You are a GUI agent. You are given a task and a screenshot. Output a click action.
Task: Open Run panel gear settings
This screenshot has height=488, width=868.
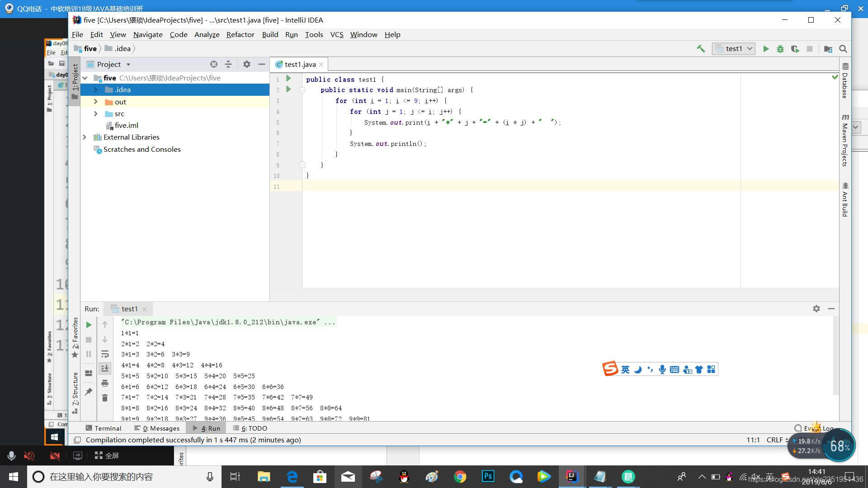point(816,309)
